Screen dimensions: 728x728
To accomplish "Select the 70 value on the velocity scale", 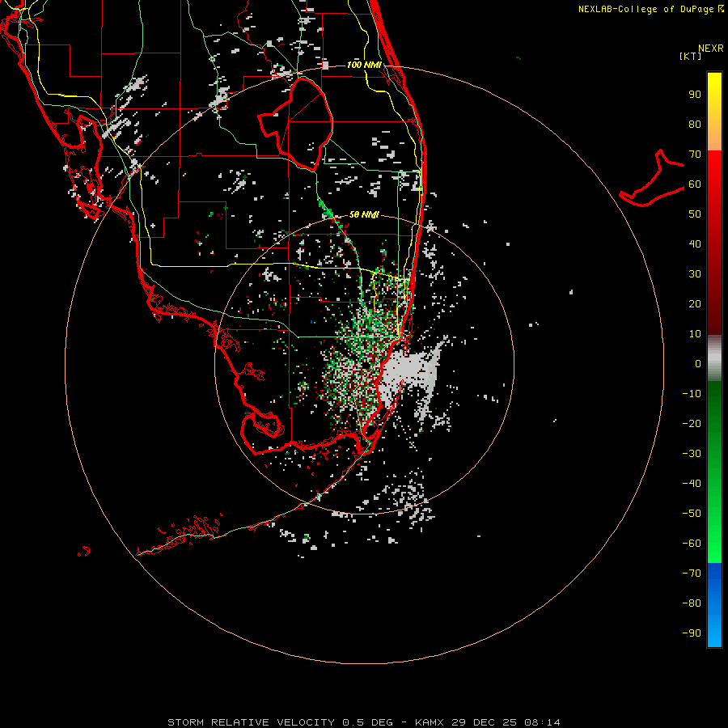I will [x=695, y=154].
